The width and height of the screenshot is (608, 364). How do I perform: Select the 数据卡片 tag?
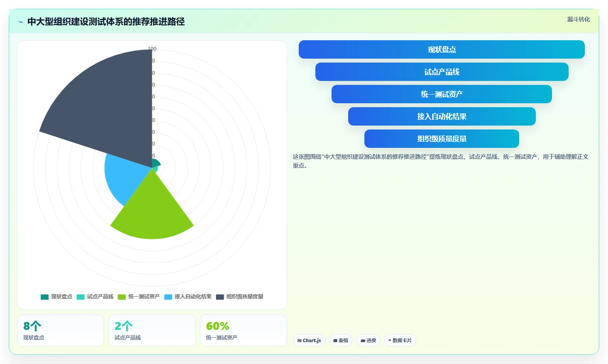pos(400,340)
